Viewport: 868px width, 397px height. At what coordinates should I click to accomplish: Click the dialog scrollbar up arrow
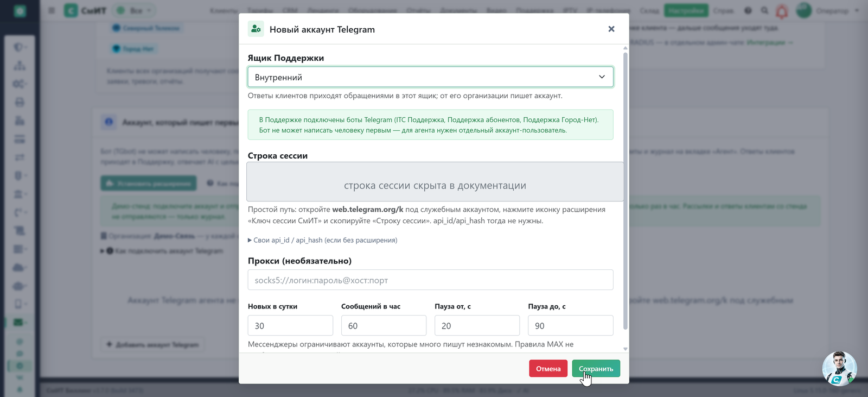click(626, 48)
